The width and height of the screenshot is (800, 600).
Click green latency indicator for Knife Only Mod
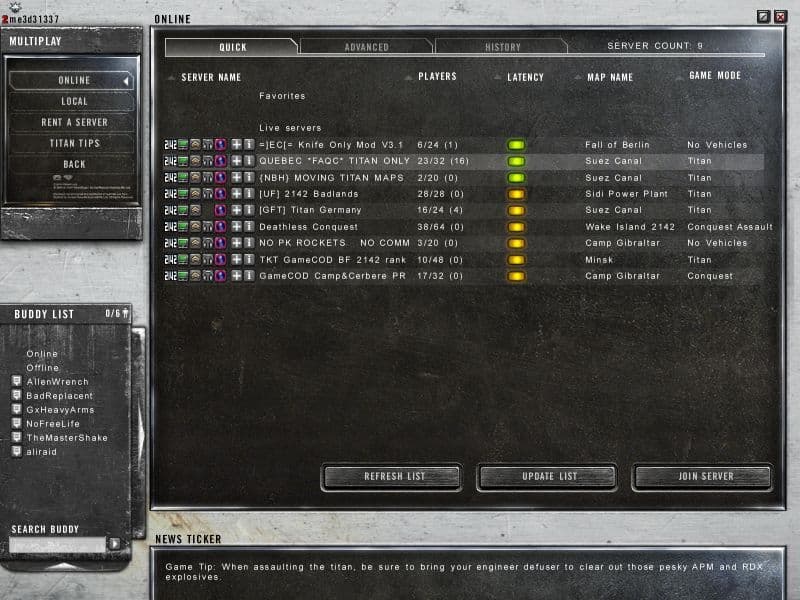coord(516,145)
